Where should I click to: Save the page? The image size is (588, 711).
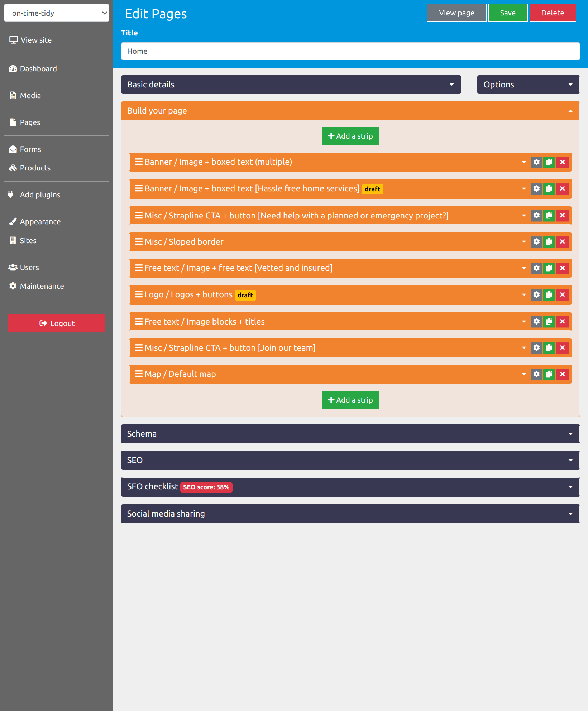[x=508, y=13]
